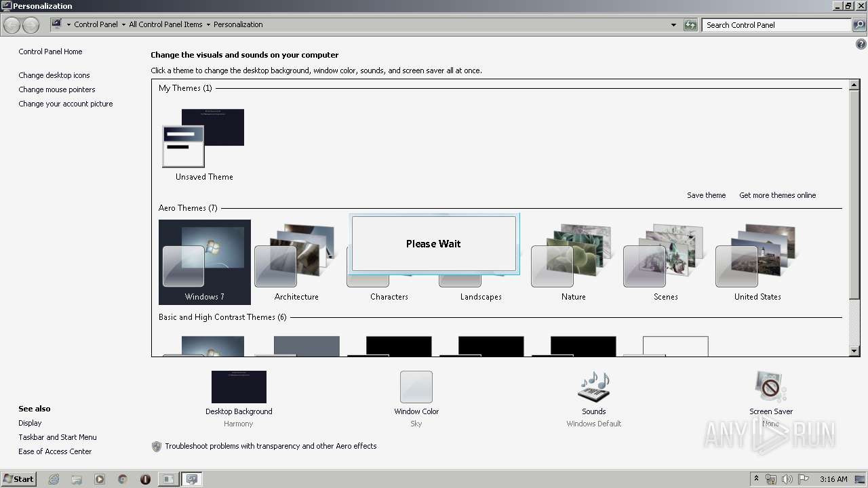The width and height of the screenshot is (868, 488).
Task: Choose the Nature Aero theme
Action: [x=573, y=262]
